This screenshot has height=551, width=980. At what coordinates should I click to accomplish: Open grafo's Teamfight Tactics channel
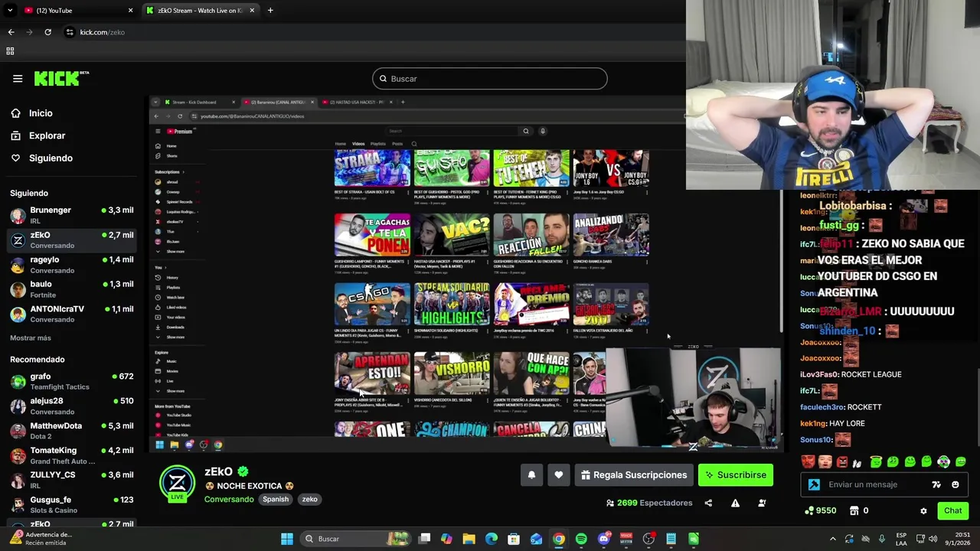click(71, 381)
